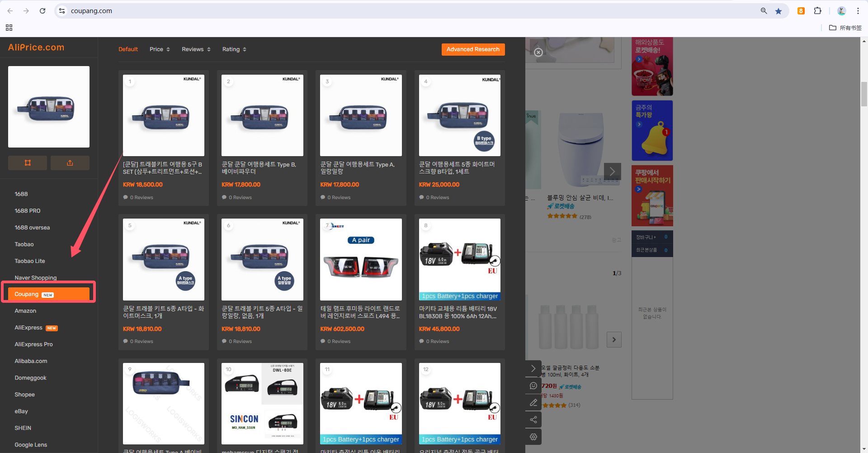
Task: Select Naver Shopping platform
Action: coord(36,278)
